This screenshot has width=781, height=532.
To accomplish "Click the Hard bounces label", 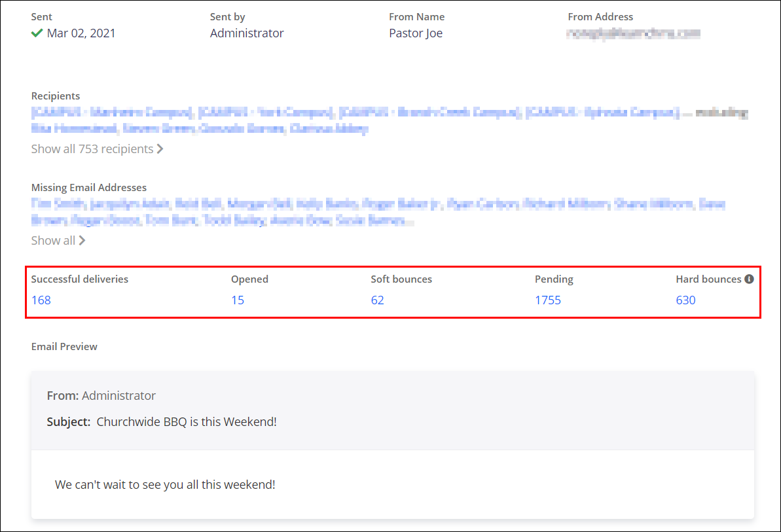I will coord(708,279).
